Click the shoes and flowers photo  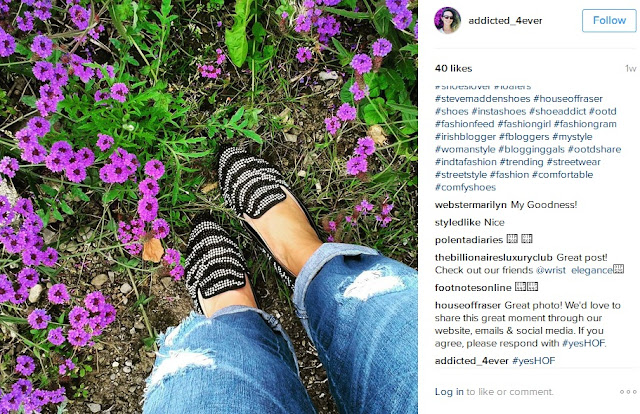(209, 207)
